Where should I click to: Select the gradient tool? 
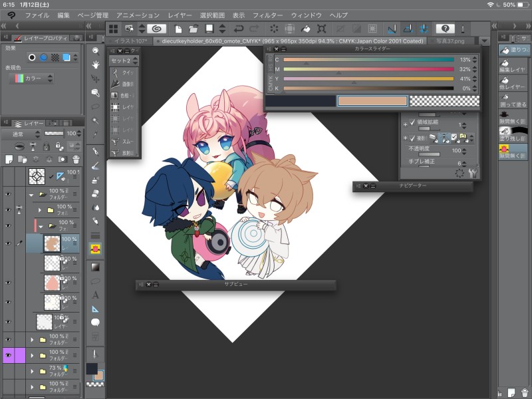pyautogui.click(x=96, y=267)
